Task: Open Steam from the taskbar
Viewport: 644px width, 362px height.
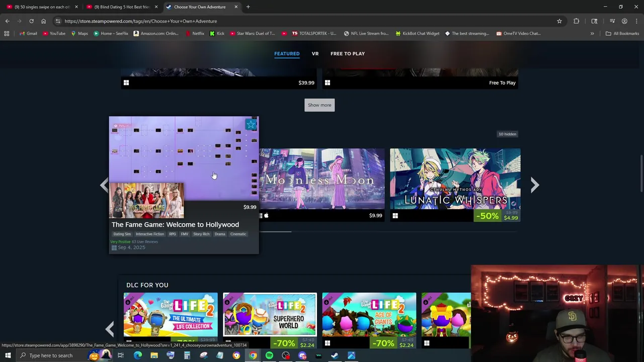Action: coord(335,355)
